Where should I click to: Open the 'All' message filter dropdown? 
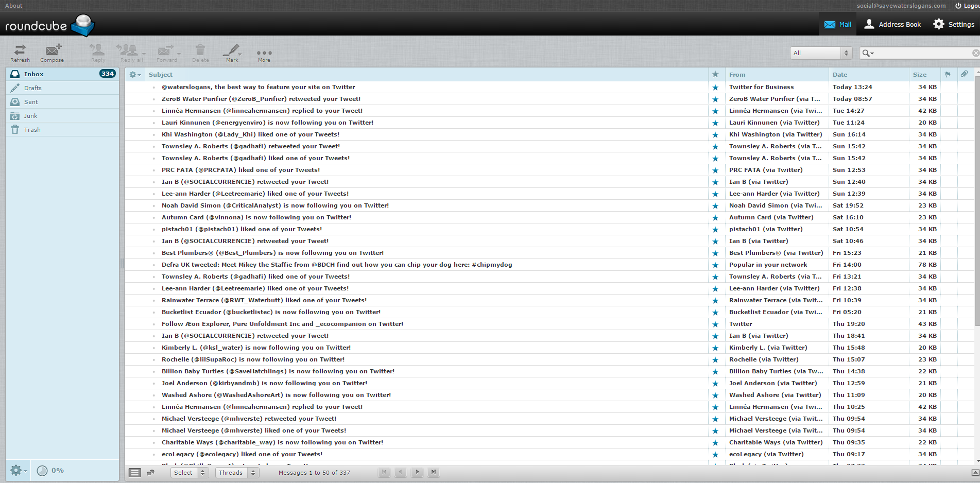(x=821, y=53)
